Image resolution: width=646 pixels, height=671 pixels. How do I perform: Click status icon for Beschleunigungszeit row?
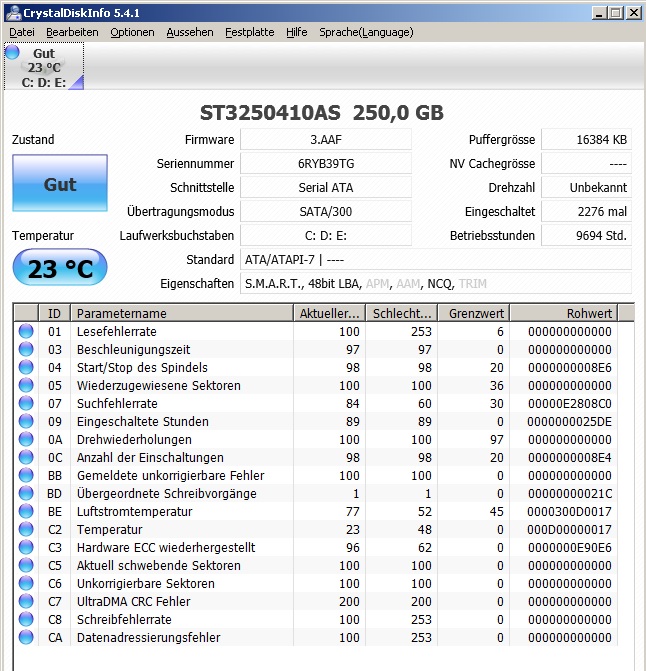click(26, 349)
